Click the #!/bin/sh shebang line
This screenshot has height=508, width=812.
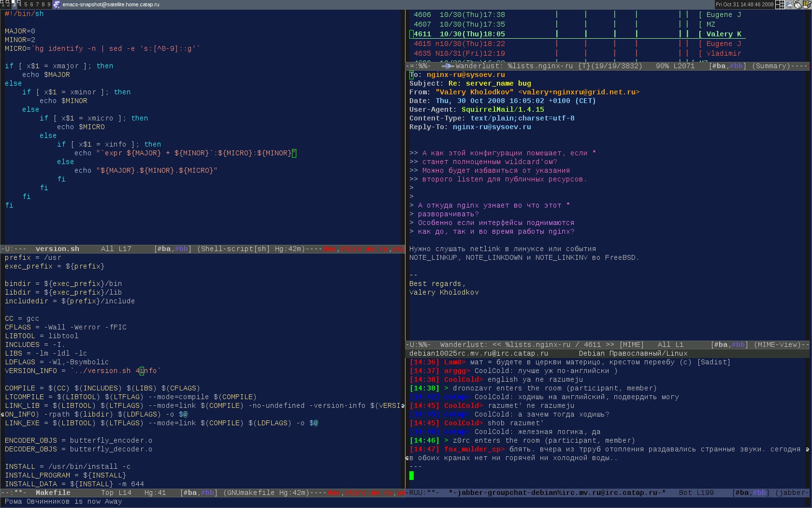click(24, 14)
